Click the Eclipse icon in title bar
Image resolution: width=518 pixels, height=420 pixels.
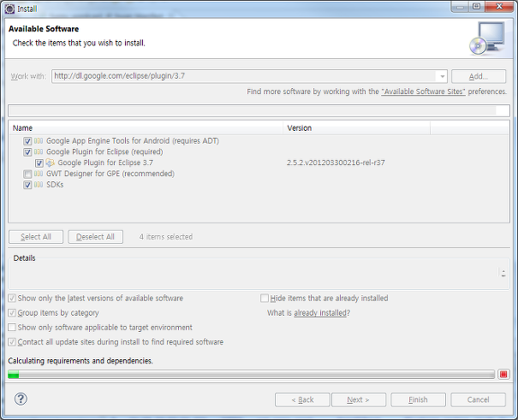point(9,9)
